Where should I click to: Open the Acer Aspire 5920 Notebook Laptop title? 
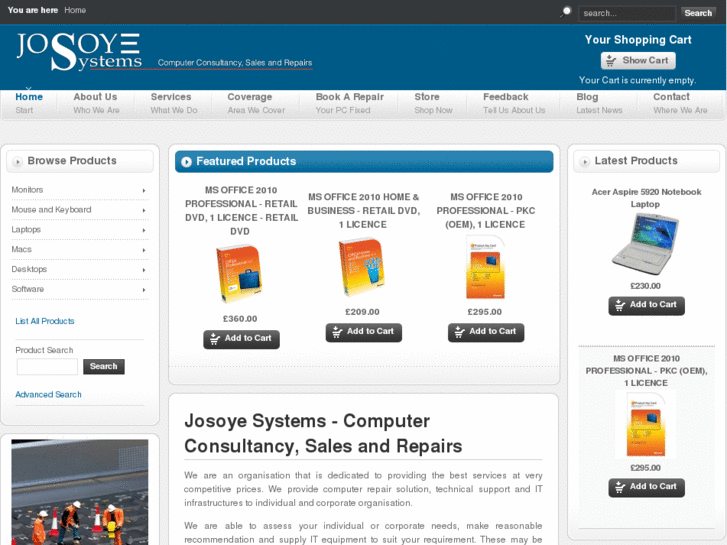pos(646,198)
